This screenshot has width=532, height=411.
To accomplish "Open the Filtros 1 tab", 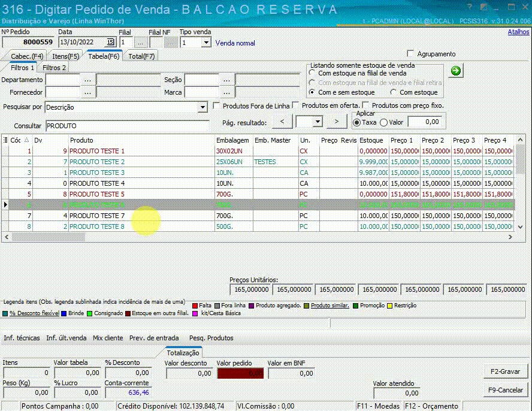I will (22, 68).
